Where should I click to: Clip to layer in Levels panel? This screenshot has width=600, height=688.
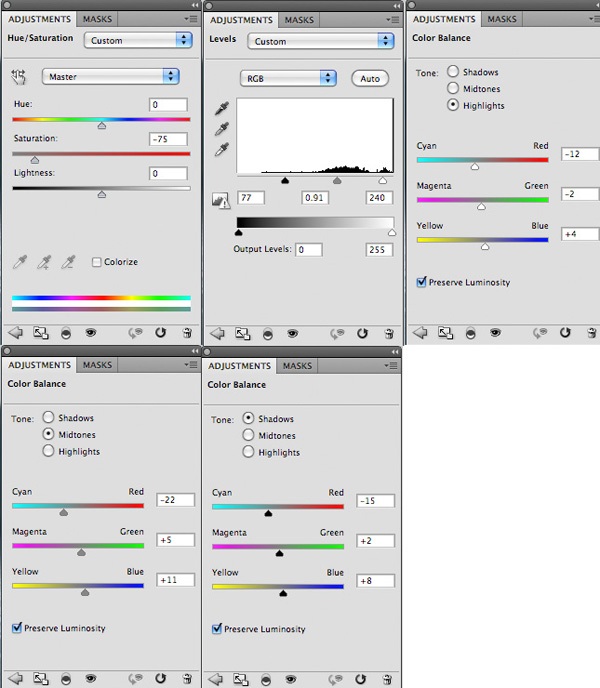click(x=268, y=334)
